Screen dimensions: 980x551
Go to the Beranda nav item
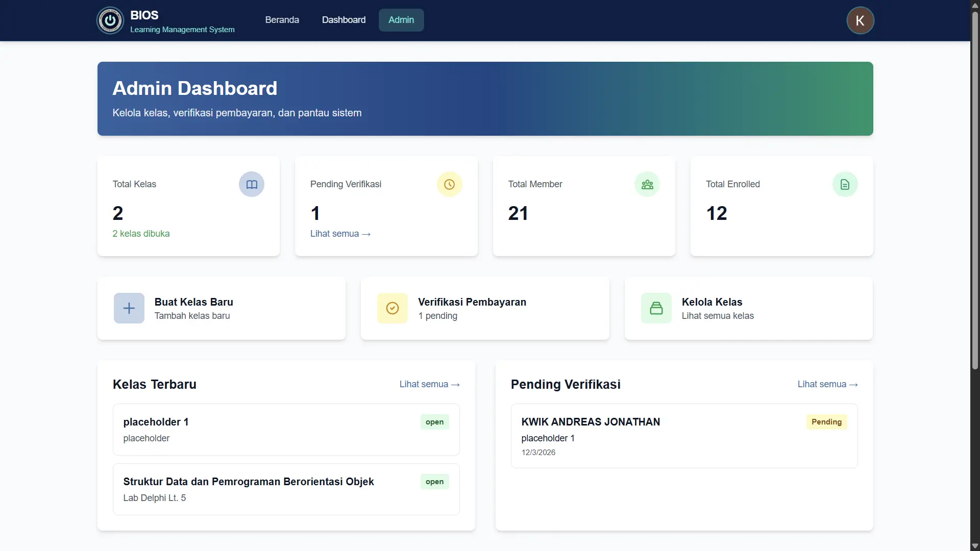coord(282,20)
